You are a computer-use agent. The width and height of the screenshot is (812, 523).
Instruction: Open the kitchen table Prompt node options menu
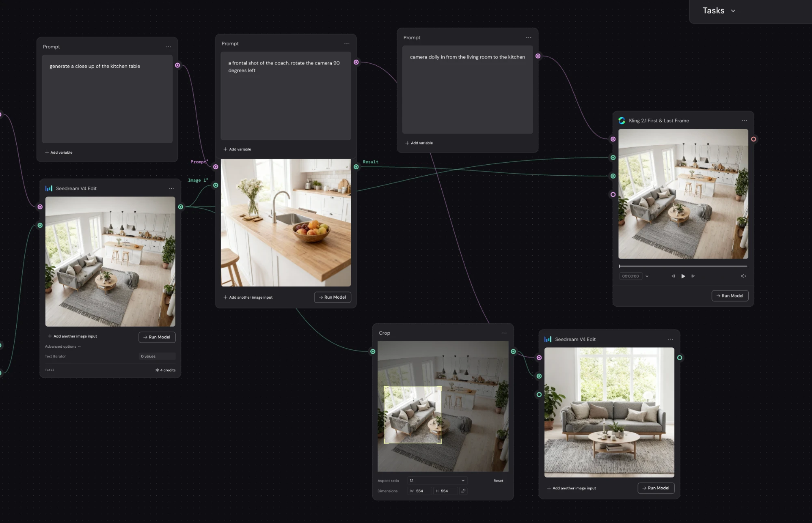[168, 47]
